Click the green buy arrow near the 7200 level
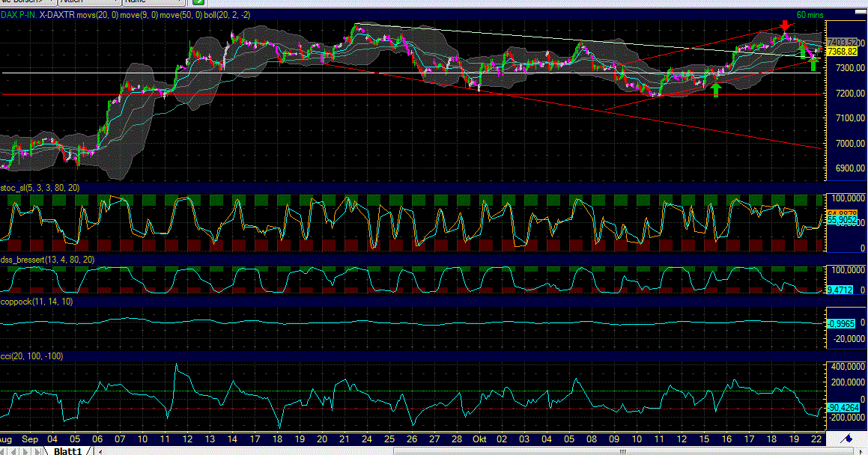This screenshot has width=868, height=455. pyautogui.click(x=716, y=88)
